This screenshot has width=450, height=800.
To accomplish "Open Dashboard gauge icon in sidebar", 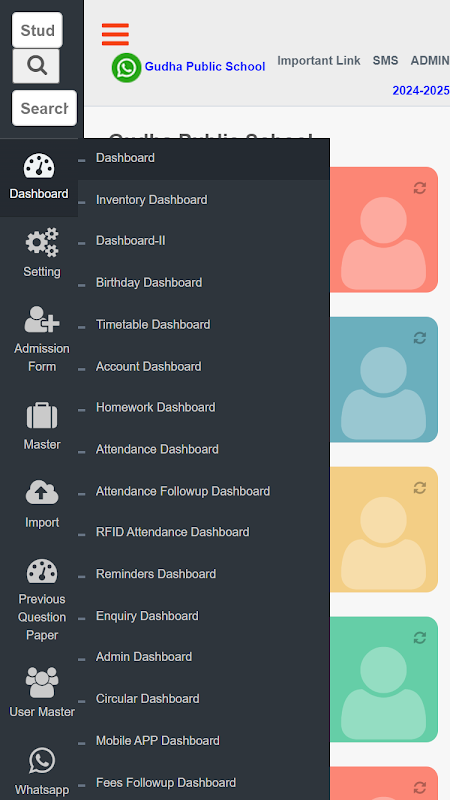I will (x=39, y=166).
